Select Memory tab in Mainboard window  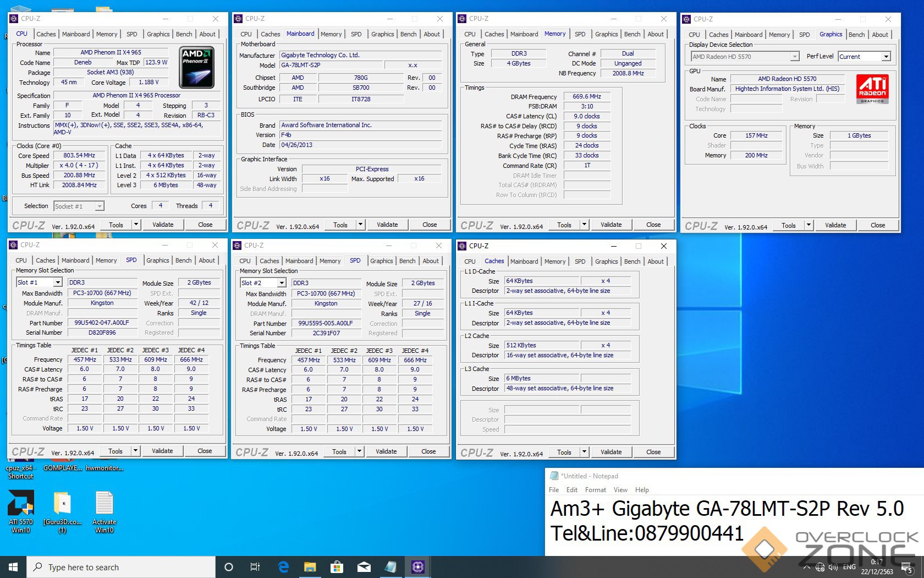[x=331, y=34]
